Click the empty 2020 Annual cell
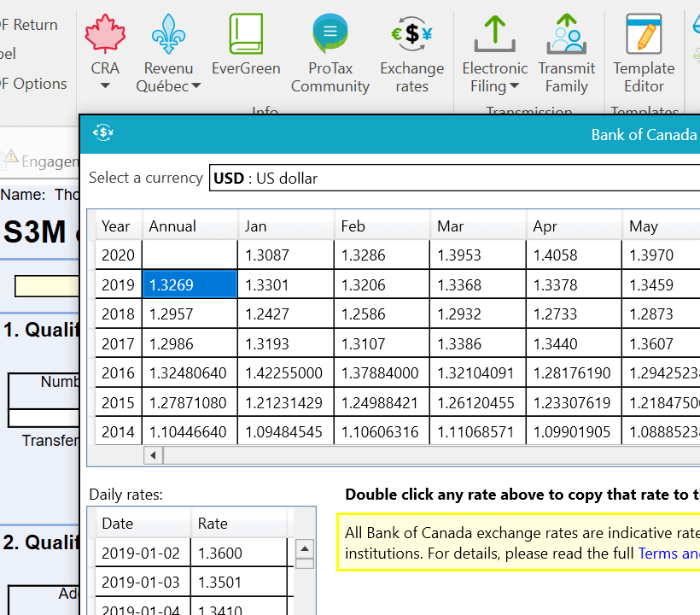This screenshot has height=615, width=700. pos(190,255)
